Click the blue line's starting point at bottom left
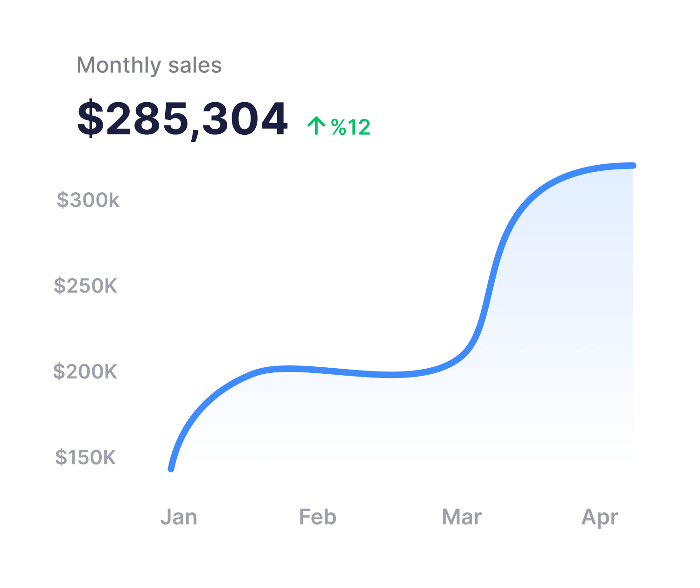The image size is (700, 588). tap(171, 469)
